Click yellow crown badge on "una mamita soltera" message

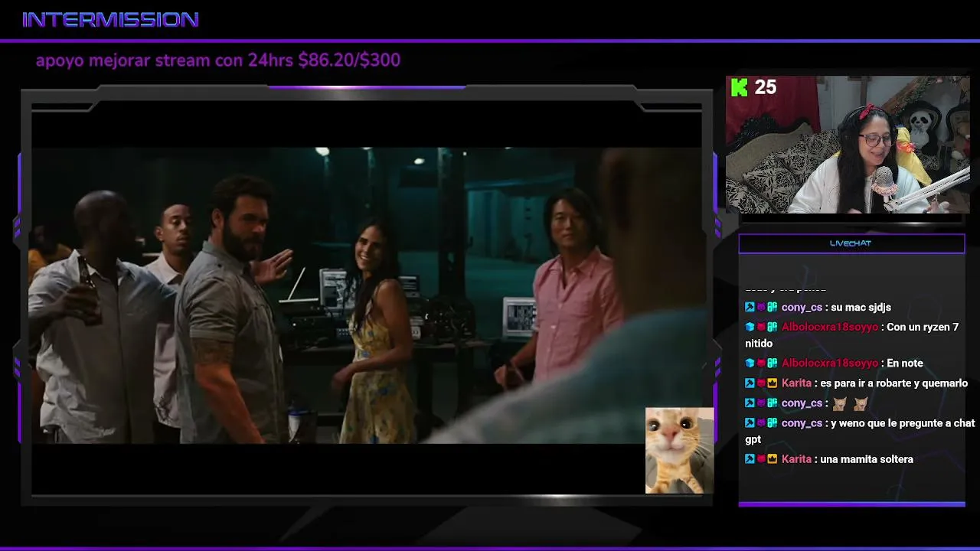773,459
